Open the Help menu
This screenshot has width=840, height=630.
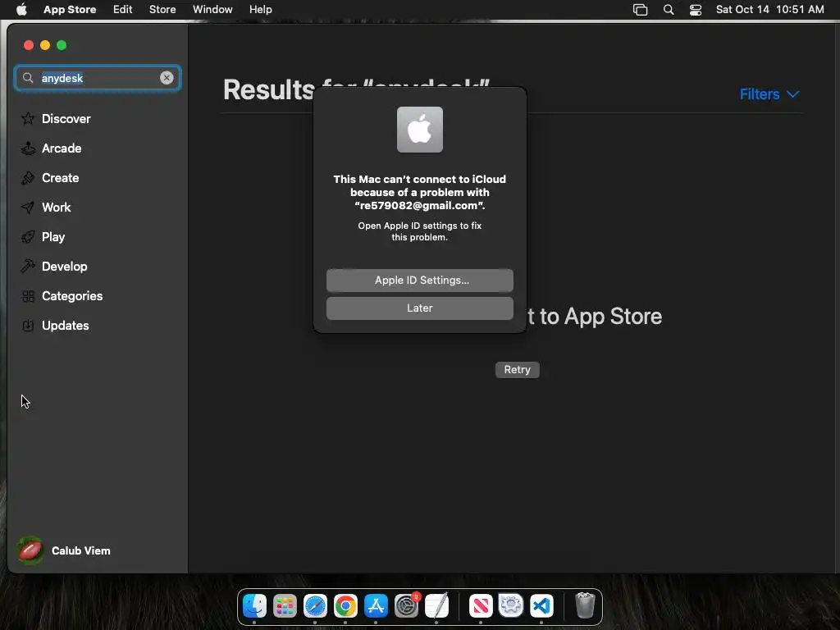[260, 9]
